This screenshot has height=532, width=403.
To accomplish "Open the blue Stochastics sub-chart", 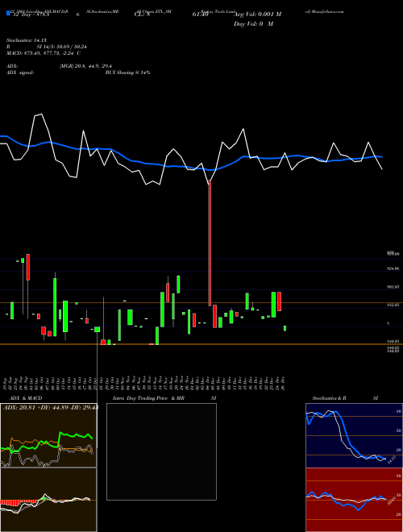I will [354, 435].
